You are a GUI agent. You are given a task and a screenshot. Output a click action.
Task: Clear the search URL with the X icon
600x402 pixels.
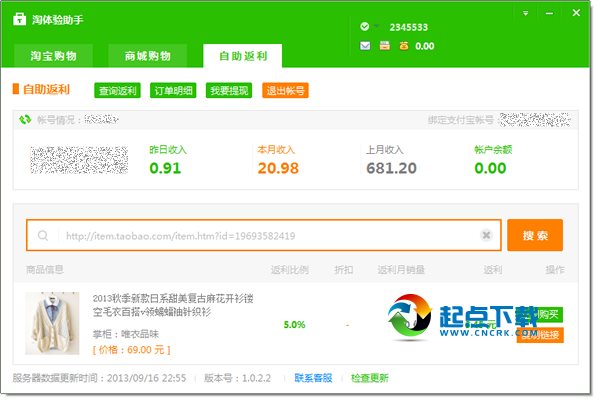tap(486, 235)
